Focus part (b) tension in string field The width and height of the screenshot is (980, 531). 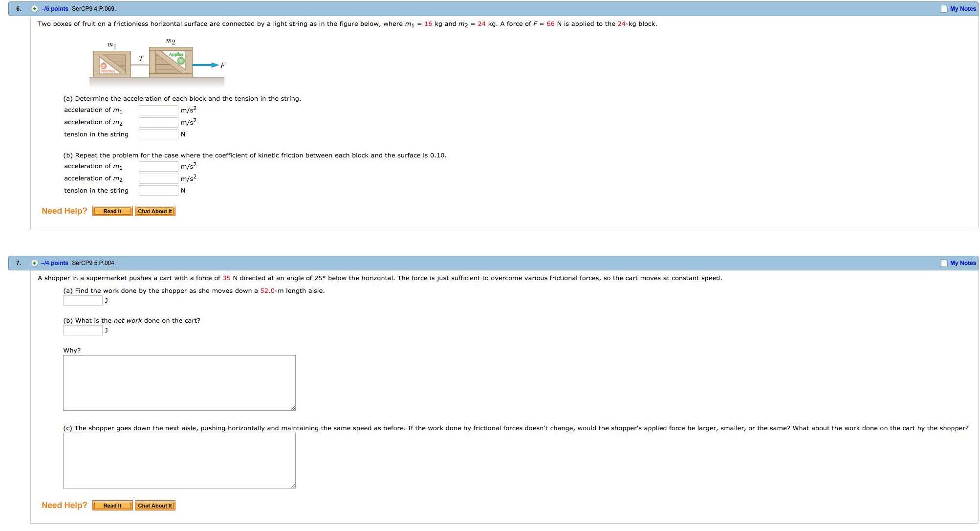tap(158, 191)
